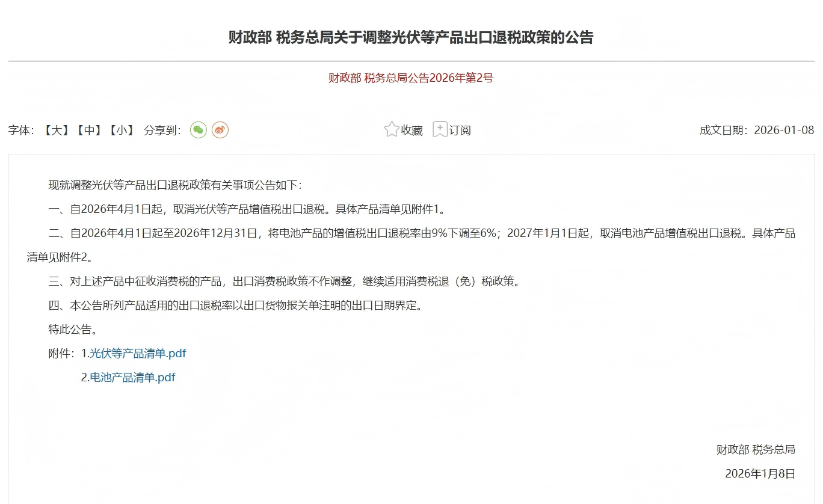
Task: Click paragraph 三 about consumption tax policy
Action: point(284,281)
